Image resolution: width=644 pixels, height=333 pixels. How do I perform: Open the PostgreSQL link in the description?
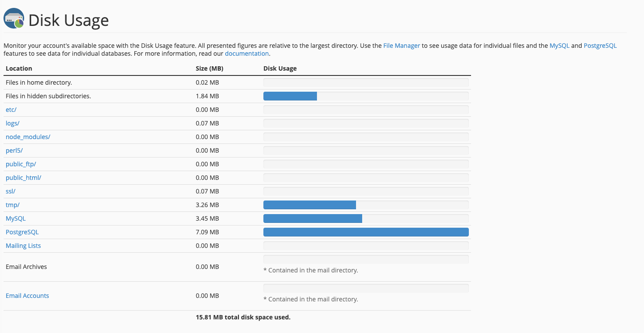[x=600, y=46]
